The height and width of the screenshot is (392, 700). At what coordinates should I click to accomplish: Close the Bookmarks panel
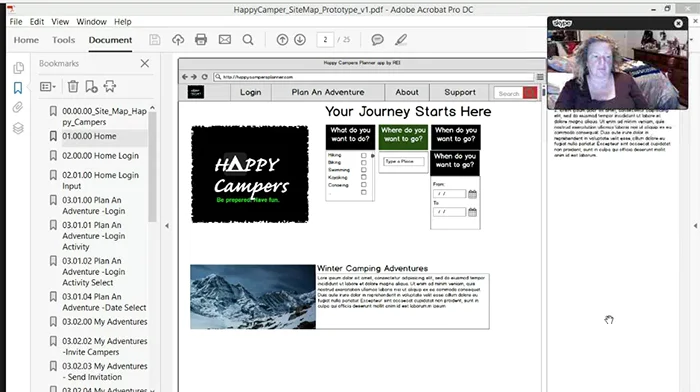click(145, 63)
